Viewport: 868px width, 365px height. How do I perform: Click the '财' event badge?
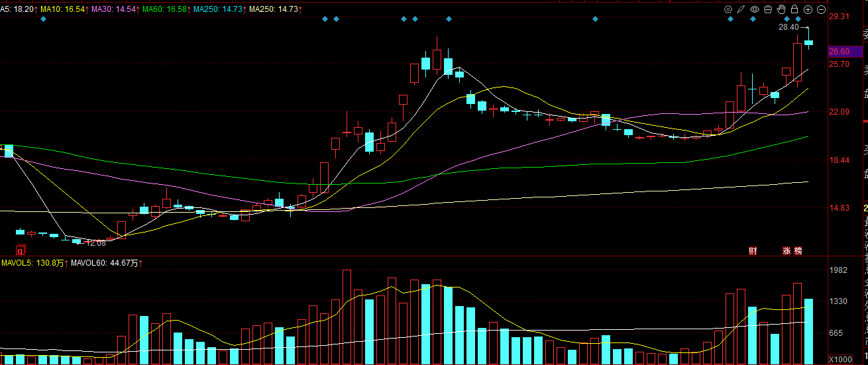(x=753, y=250)
